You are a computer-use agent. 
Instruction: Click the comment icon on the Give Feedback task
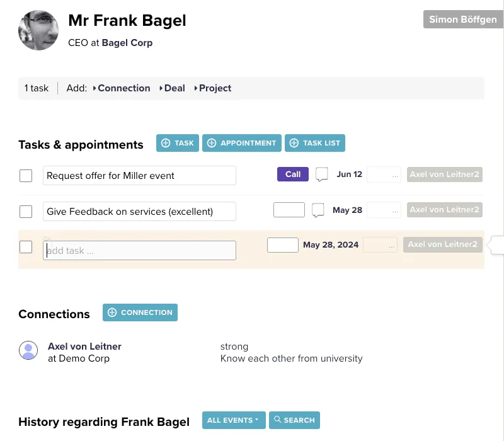pyautogui.click(x=318, y=210)
